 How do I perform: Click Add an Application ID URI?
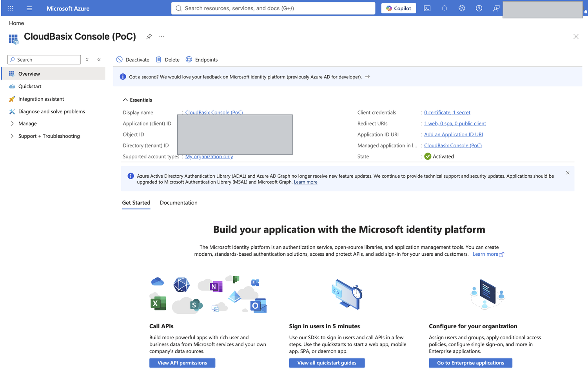click(x=454, y=135)
